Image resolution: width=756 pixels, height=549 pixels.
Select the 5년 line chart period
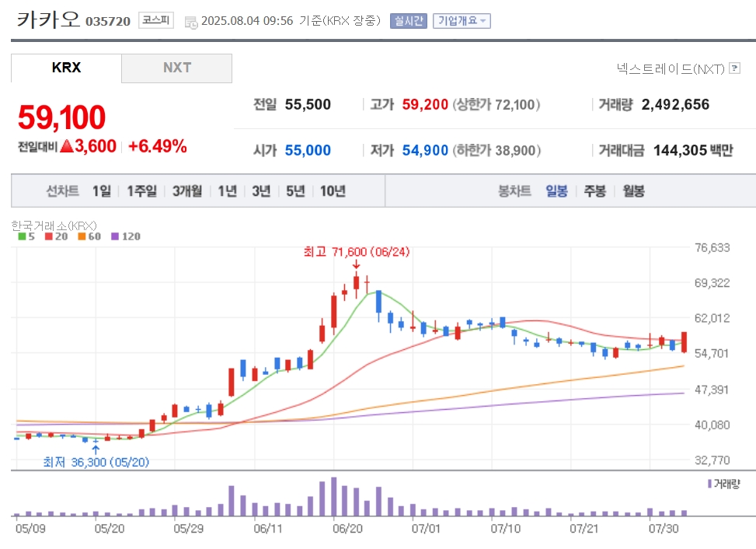click(295, 191)
